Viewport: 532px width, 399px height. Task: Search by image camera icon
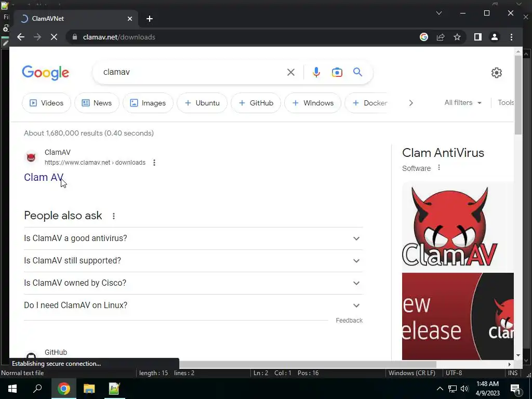(x=337, y=72)
